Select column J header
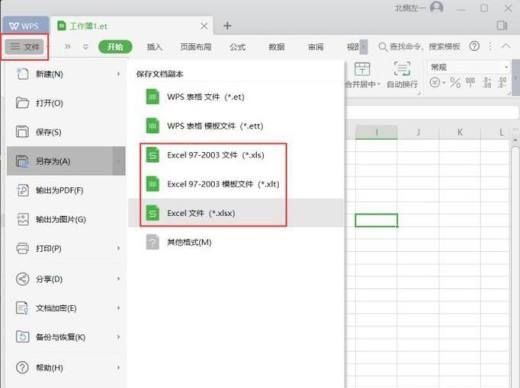 [418, 132]
